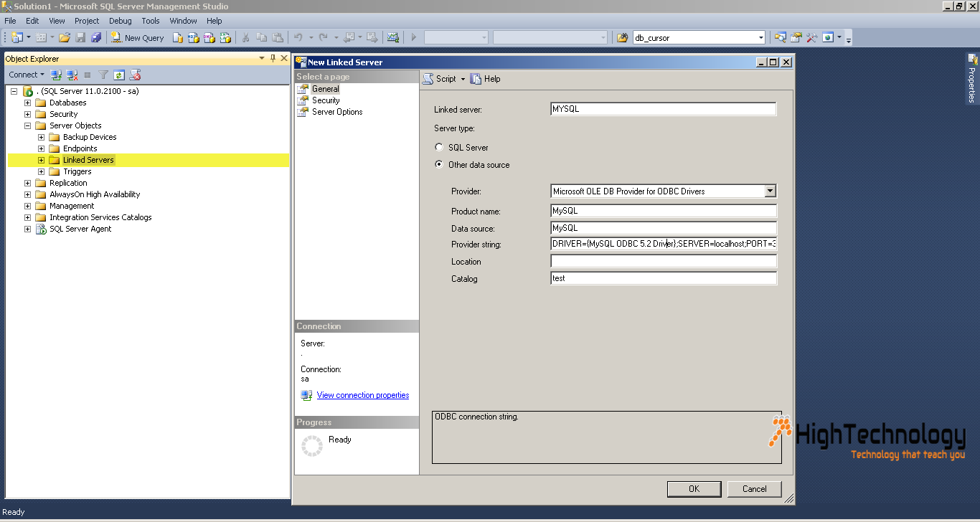Click the Script button in the dialog
Screen dimensions: 980x522
[440, 79]
